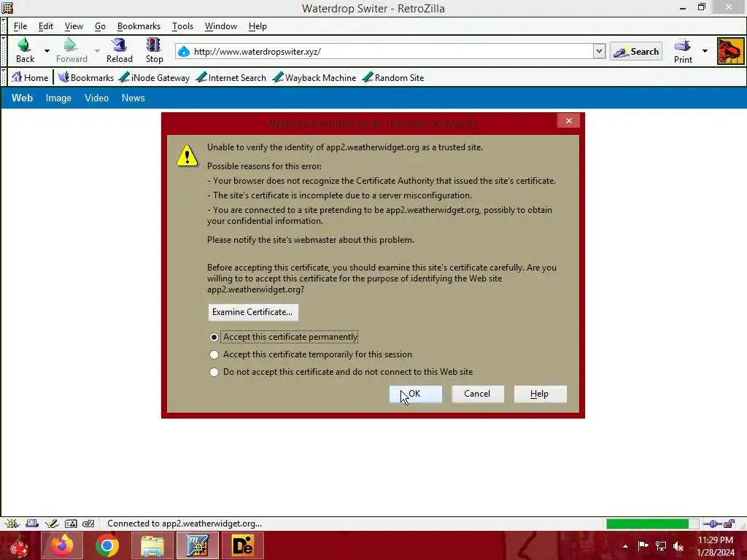Collapse the personal toolbar grippy
747x560 pixels.
[x=4, y=77]
